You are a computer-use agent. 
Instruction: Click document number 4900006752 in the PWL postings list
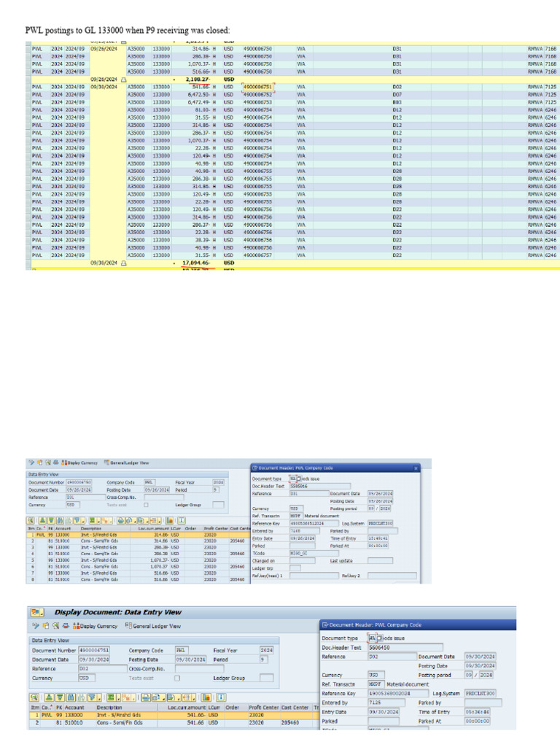[257, 95]
